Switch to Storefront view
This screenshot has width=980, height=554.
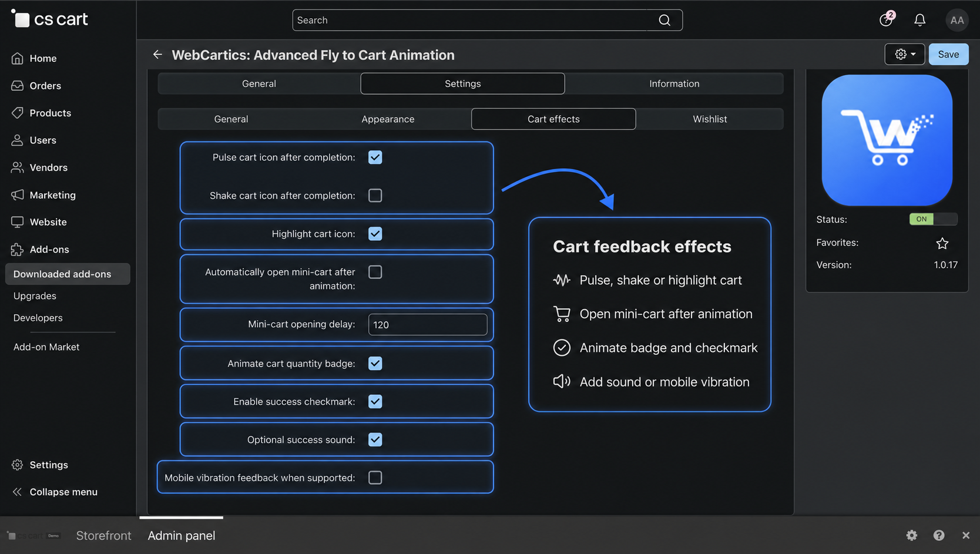(x=103, y=535)
